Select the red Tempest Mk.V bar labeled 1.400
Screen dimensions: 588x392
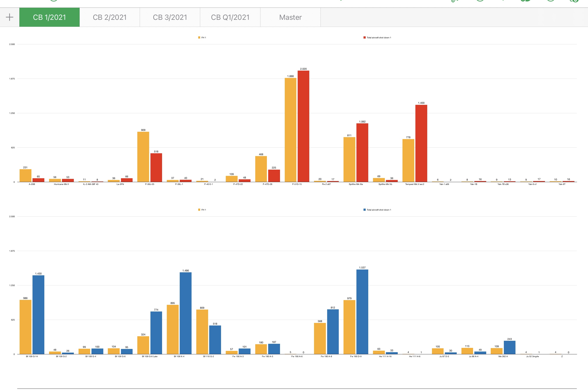[421, 144]
